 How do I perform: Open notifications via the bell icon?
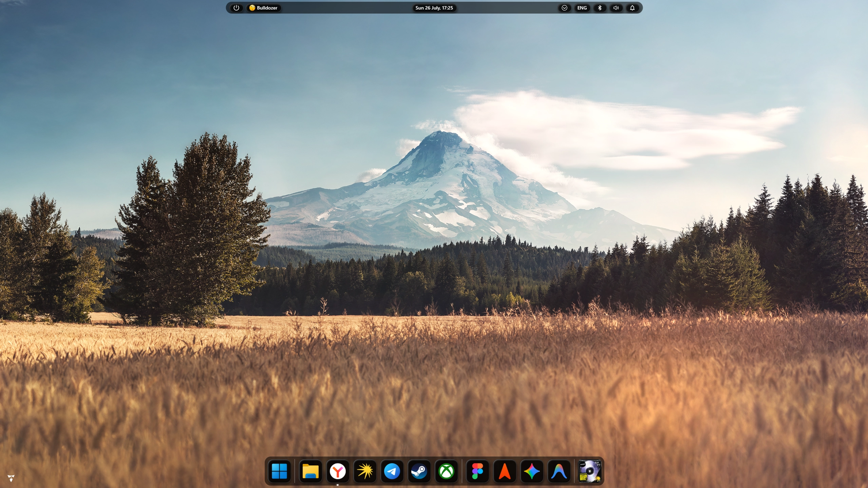(x=632, y=8)
